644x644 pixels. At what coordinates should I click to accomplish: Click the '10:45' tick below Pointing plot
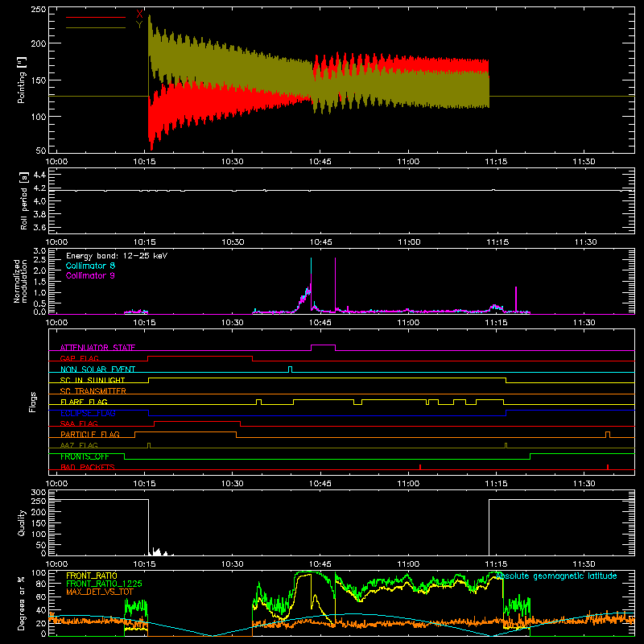pyautogui.click(x=320, y=162)
